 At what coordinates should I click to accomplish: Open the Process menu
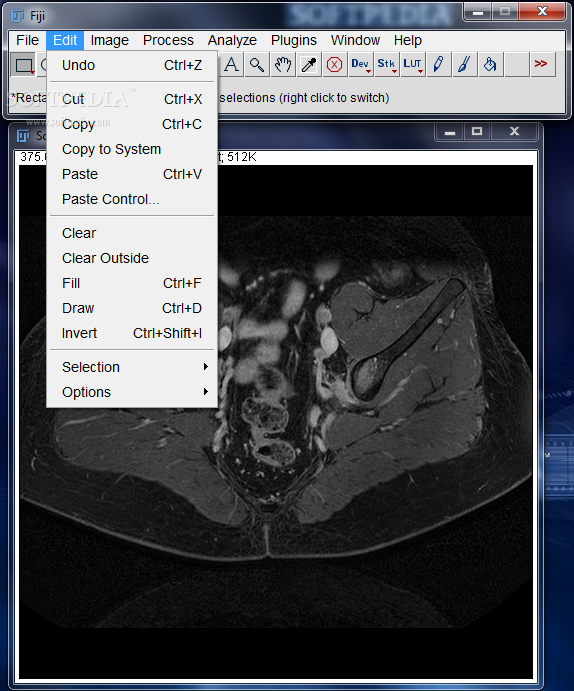168,40
